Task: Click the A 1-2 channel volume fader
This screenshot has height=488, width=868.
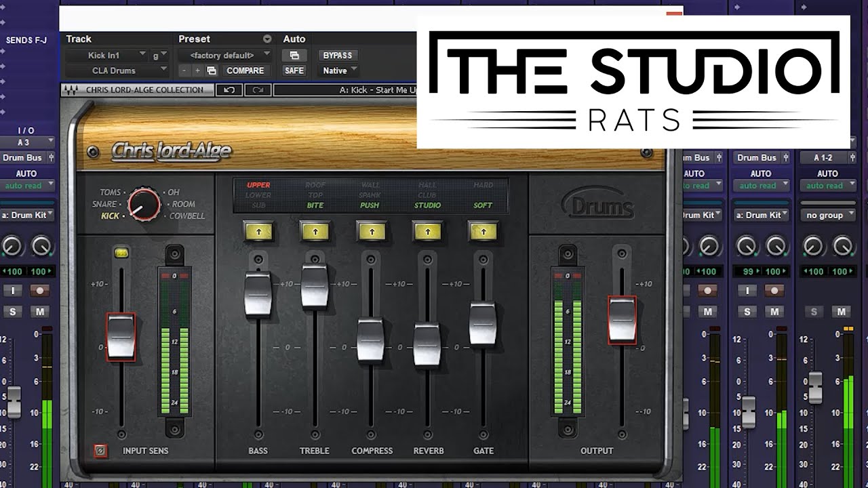Action: click(x=816, y=388)
